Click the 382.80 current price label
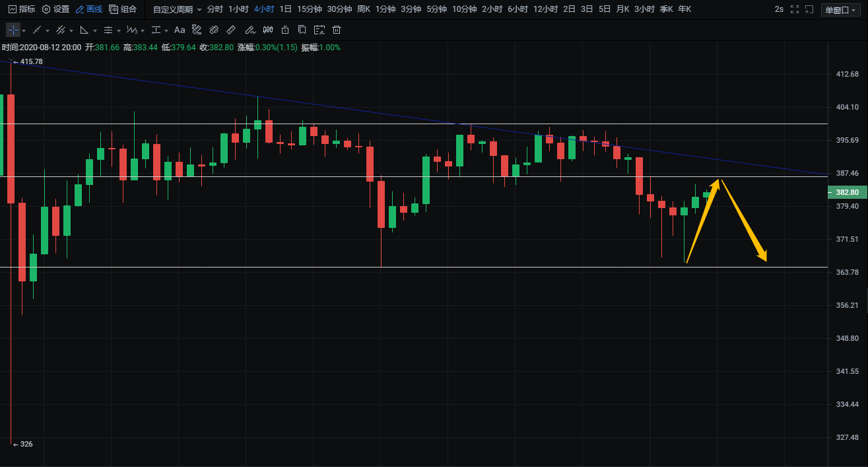868x467 pixels. tap(846, 192)
